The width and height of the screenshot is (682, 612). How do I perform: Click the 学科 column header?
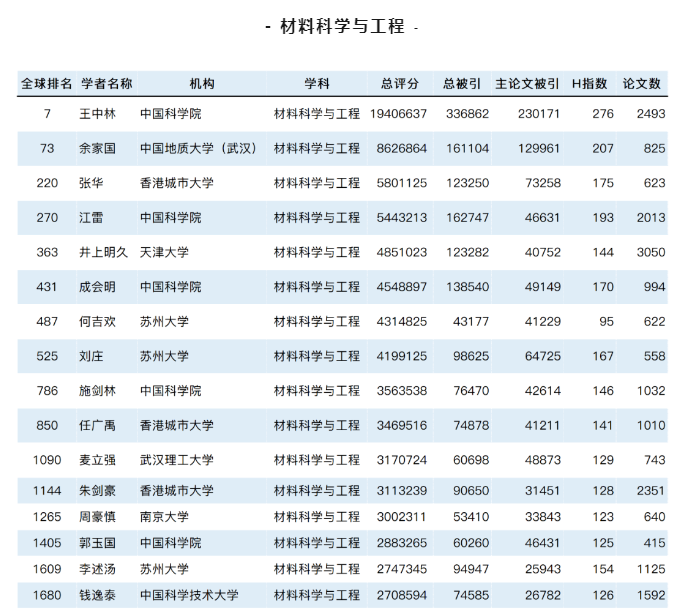[317, 84]
